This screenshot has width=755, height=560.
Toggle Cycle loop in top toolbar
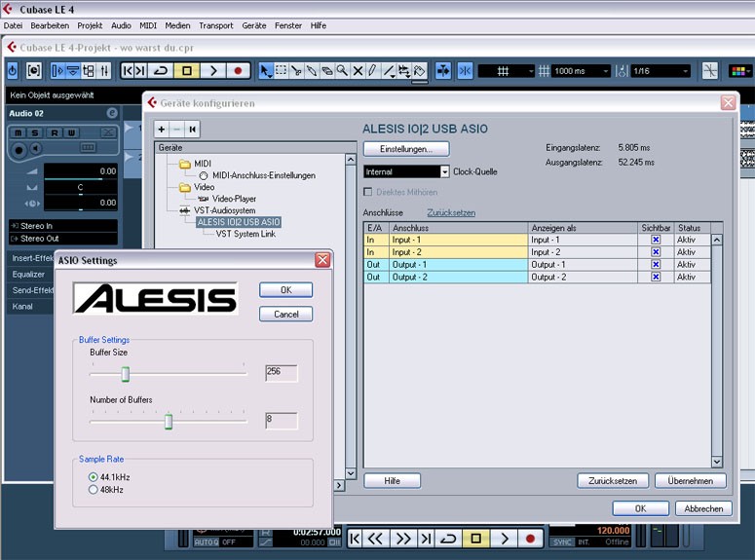click(x=161, y=71)
